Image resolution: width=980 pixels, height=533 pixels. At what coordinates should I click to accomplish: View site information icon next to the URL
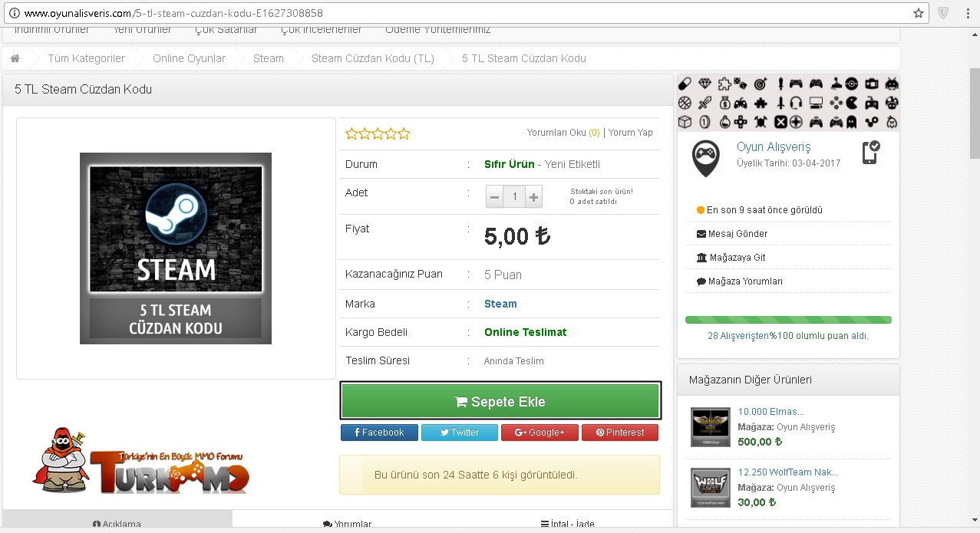tap(13, 13)
